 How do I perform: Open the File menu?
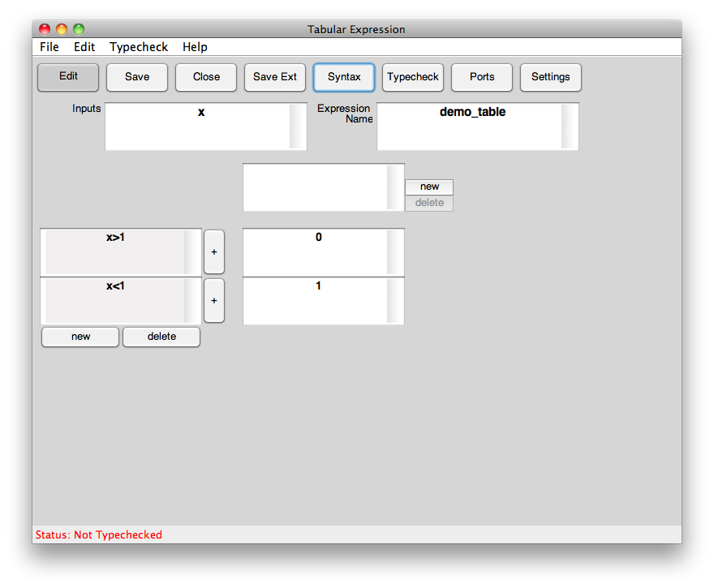pos(49,47)
